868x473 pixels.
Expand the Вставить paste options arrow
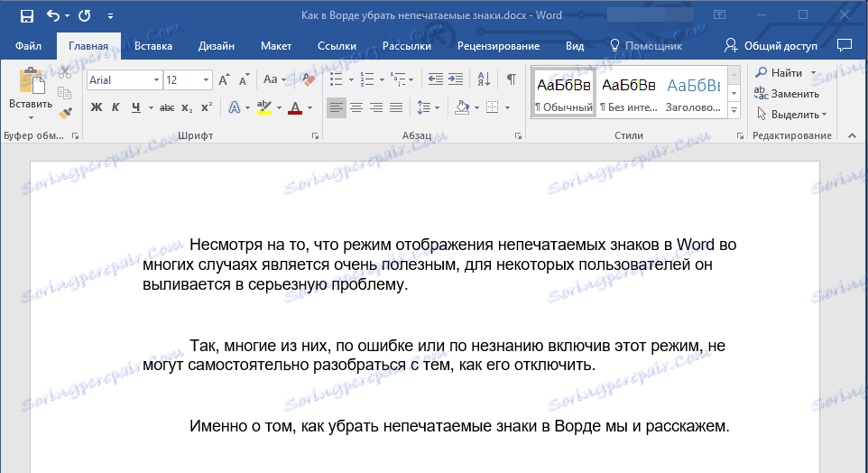point(31,117)
